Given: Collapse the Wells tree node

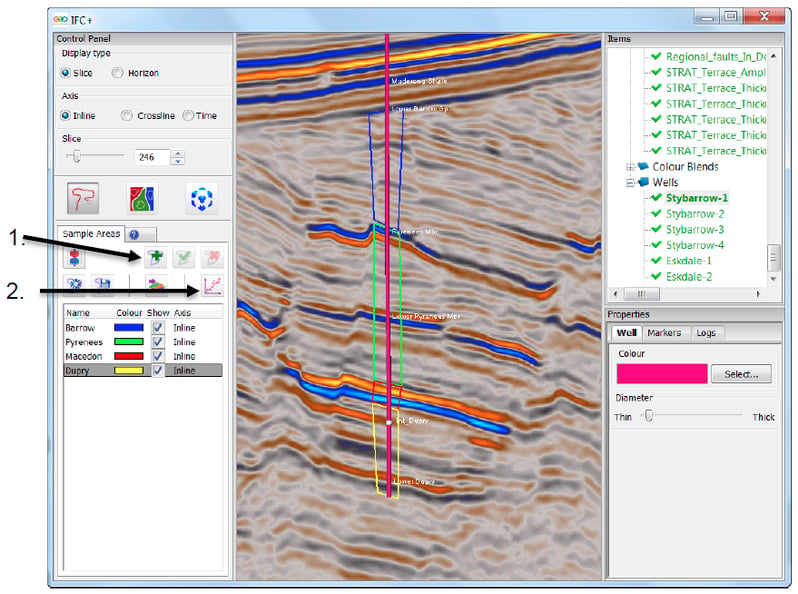Looking at the screenshot, I should pyautogui.click(x=630, y=182).
